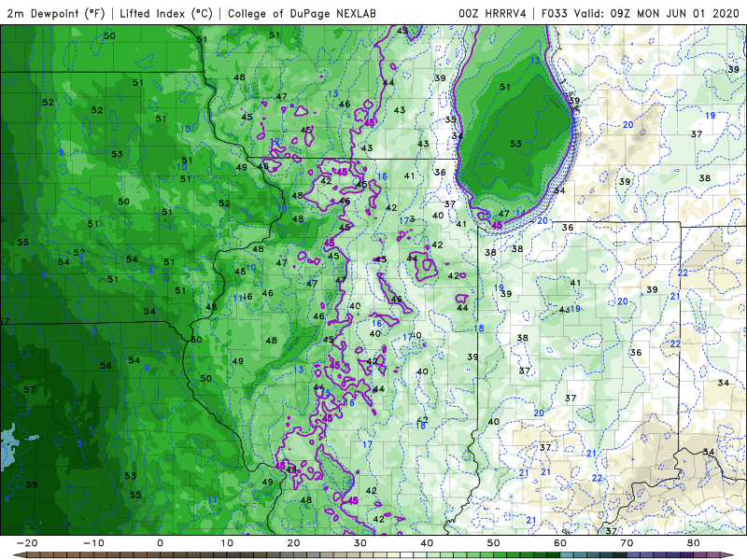The height and width of the screenshot is (560, 747).
Task: Click the 0 label on the color scale
Action: pyautogui.click(x=160, y=543)
